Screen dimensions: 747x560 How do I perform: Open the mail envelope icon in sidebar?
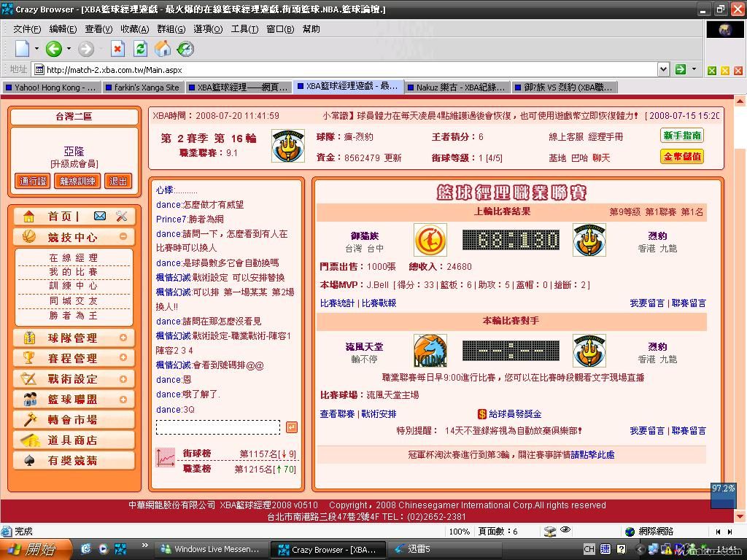[100, 216]
